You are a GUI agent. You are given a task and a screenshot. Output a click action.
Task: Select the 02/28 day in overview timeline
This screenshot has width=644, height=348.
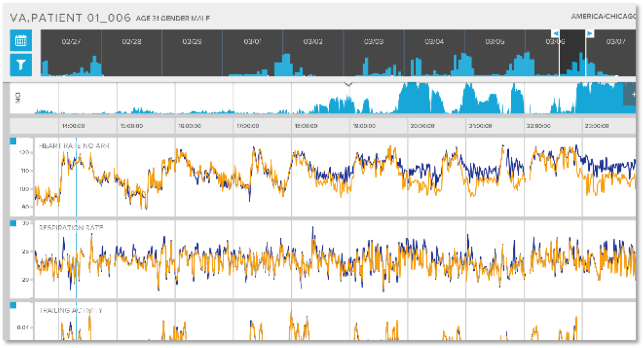(131, 53)
